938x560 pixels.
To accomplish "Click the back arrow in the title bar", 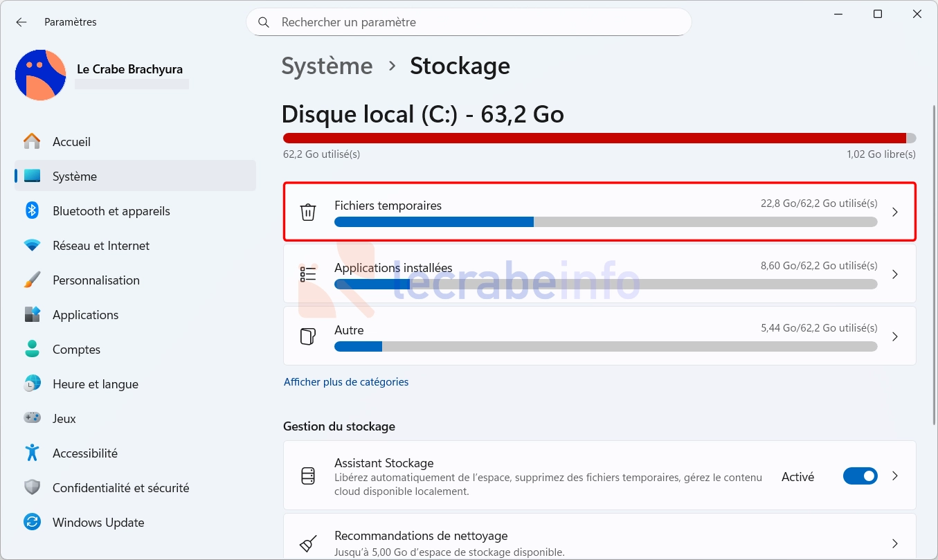I will tap(21, 22).
